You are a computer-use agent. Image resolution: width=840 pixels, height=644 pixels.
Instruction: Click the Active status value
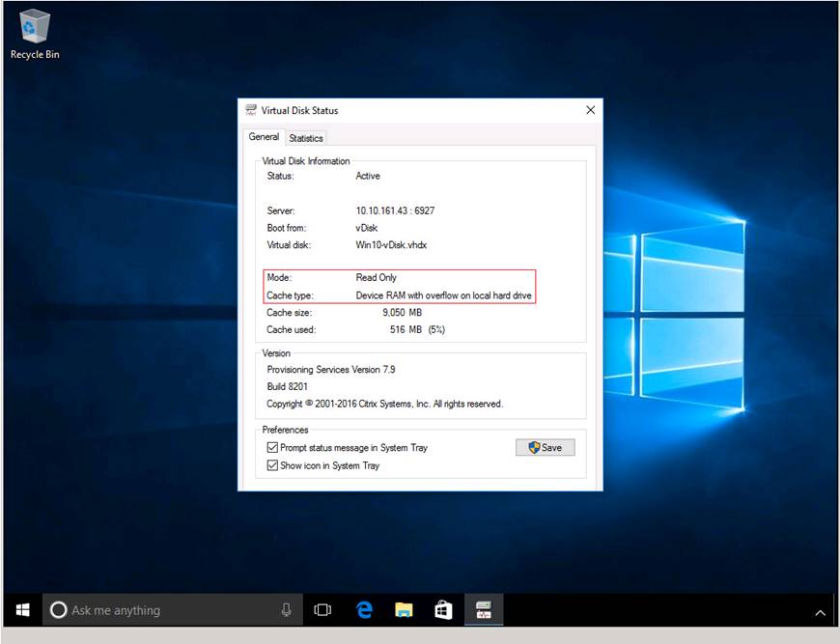[x=368, y=176]
